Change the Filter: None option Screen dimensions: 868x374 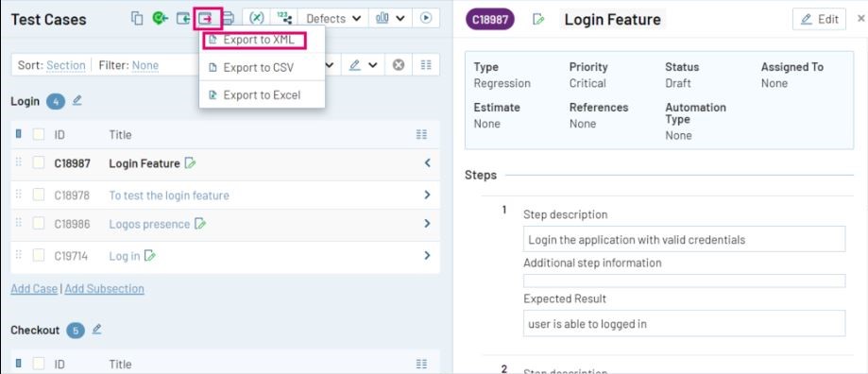click(145, 65)
